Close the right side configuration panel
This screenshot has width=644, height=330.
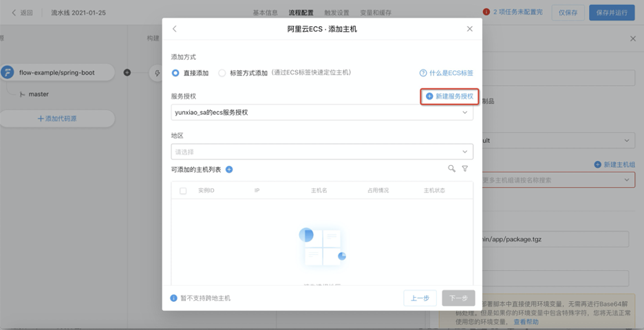[633, 38]
